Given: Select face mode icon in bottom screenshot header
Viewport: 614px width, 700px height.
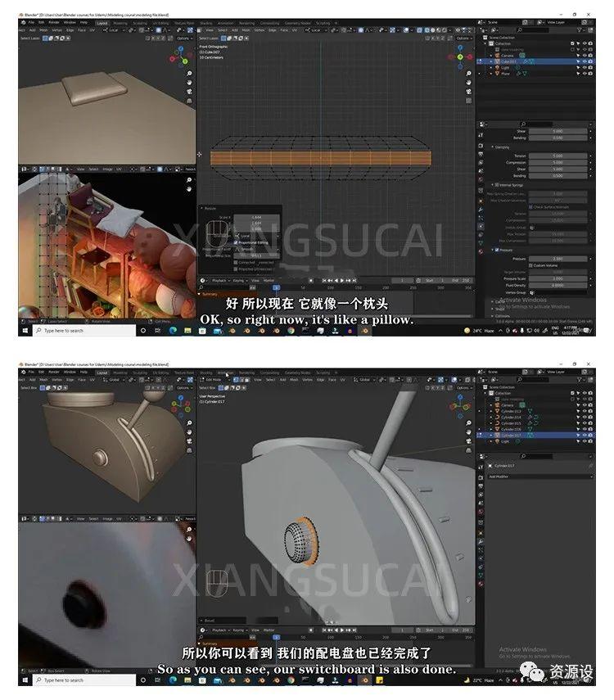Looking at the screenshot, I should coord(246,379).
